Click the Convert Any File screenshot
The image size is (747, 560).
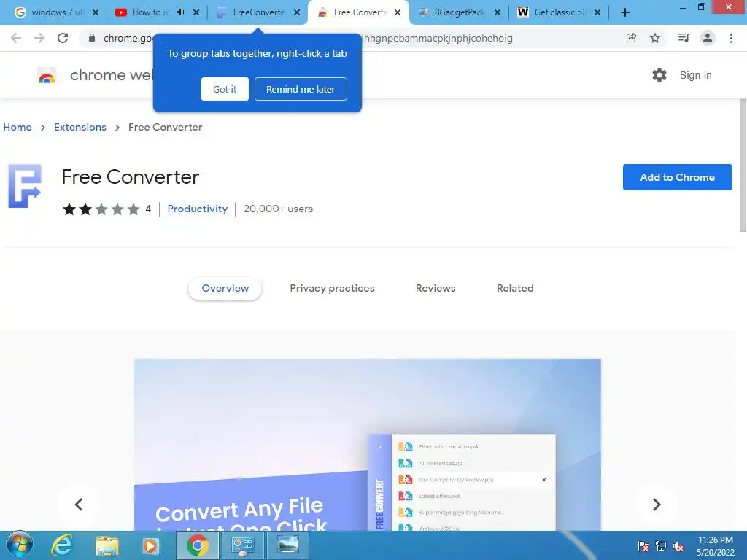368,444
